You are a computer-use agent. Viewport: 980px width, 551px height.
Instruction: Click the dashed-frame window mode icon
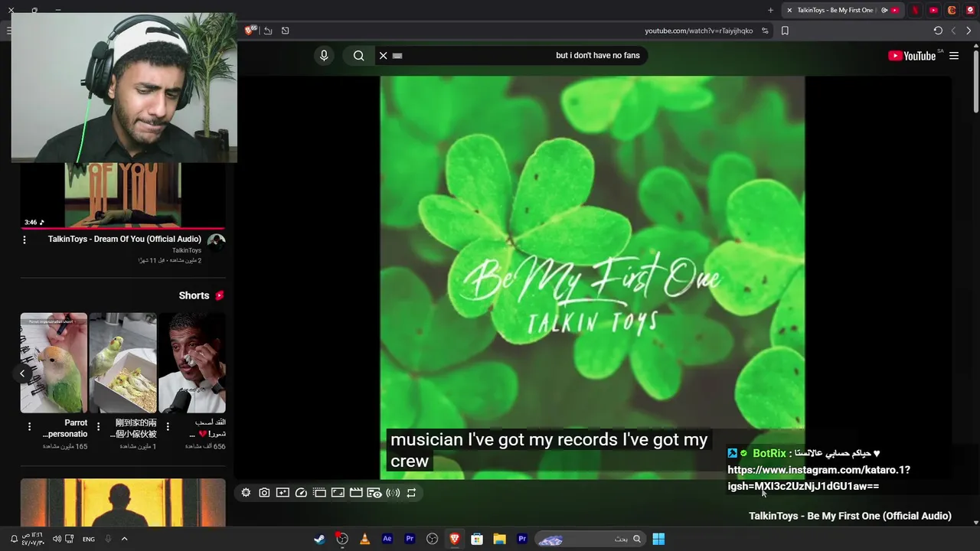319,493
